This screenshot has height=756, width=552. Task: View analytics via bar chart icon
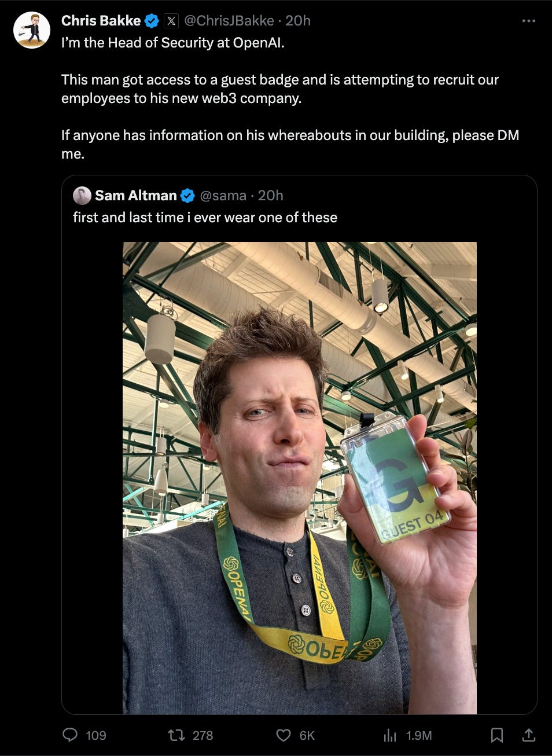pos(391,735)
